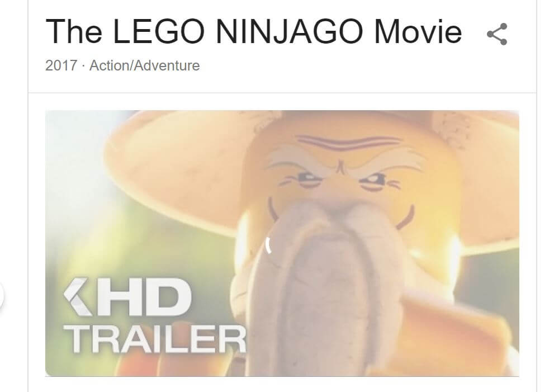Click the forehead wrinkle lines on the character
554x392 pixels.
[348, 143]
